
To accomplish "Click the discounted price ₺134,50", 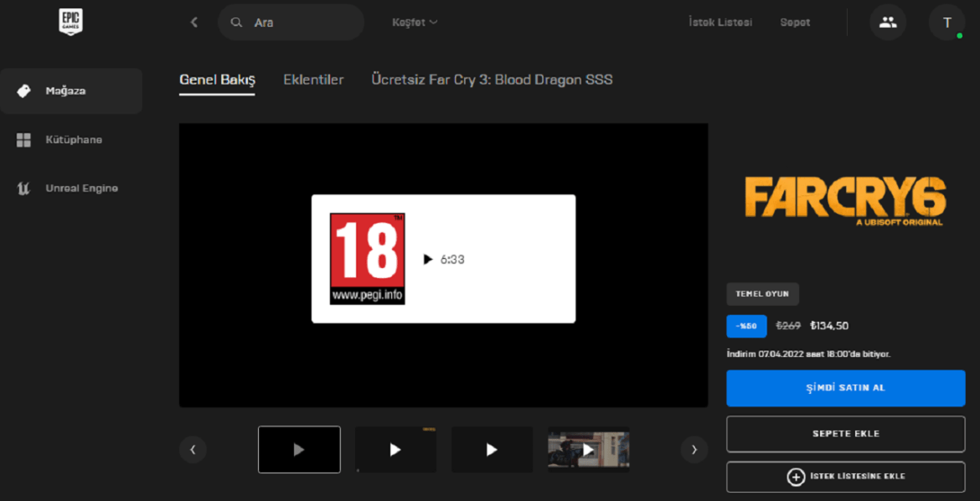I will click(828, 326).
